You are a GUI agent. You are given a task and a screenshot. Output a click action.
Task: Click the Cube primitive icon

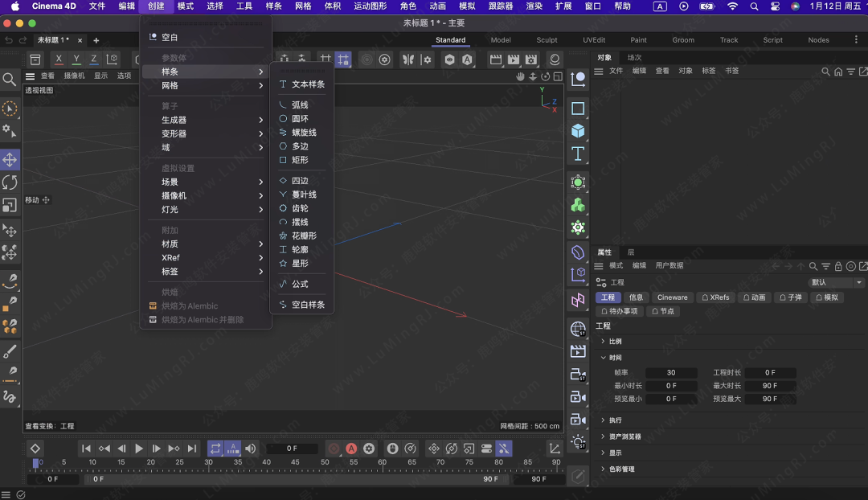coord(578,131)
